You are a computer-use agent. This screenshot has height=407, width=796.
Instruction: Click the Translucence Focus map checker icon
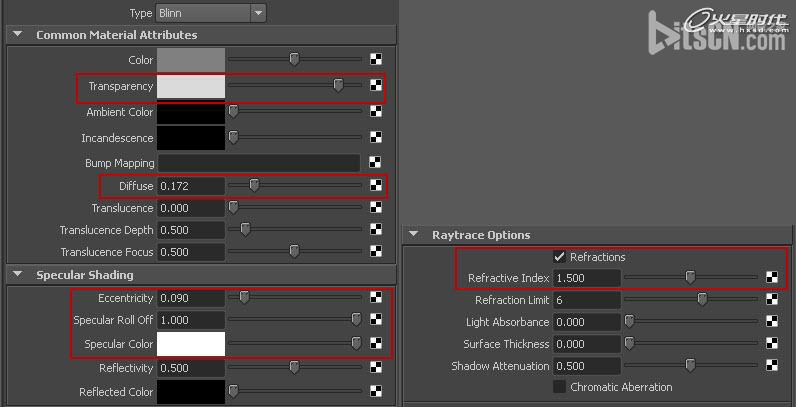pos(376,251)
